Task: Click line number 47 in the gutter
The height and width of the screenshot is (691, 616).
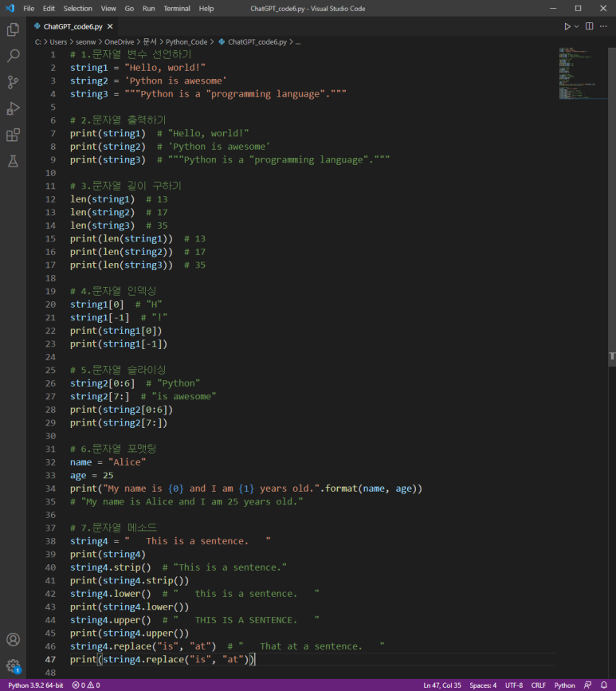Action: (50, 660)
